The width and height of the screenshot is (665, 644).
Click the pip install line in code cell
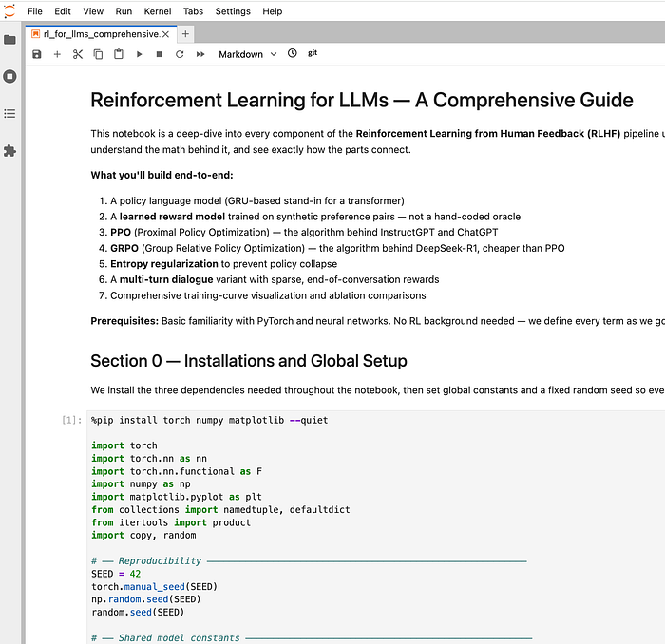point(210,420)
